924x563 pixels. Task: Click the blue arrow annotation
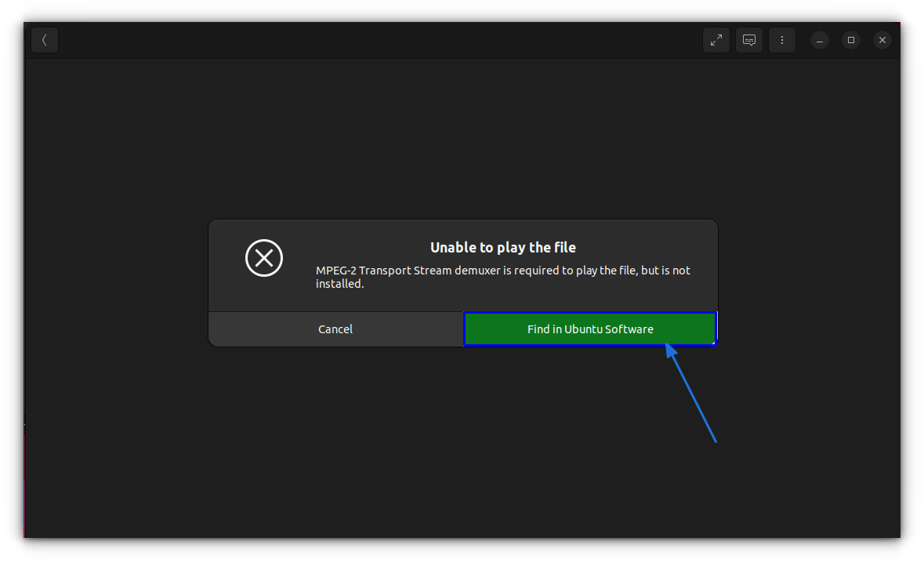[693, 396]
